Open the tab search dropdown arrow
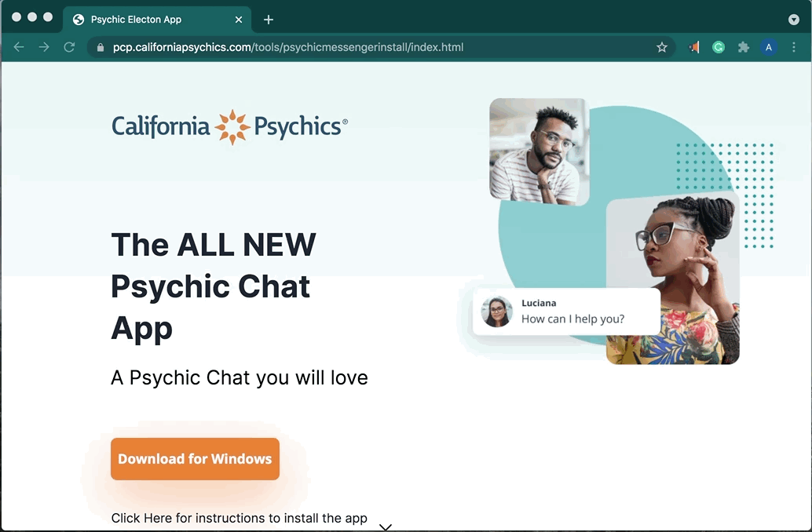This screenshot has width=812, height=532. pos(793,20)
